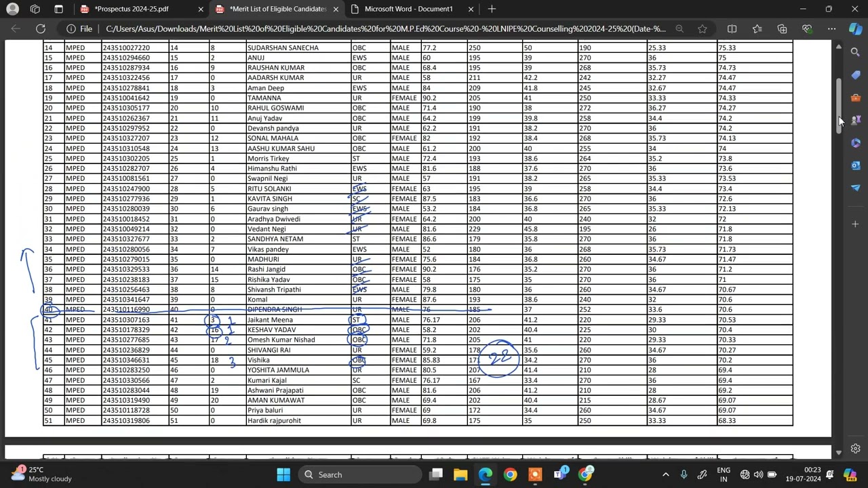Show hidden tray icons chevron

pos(665,474)
